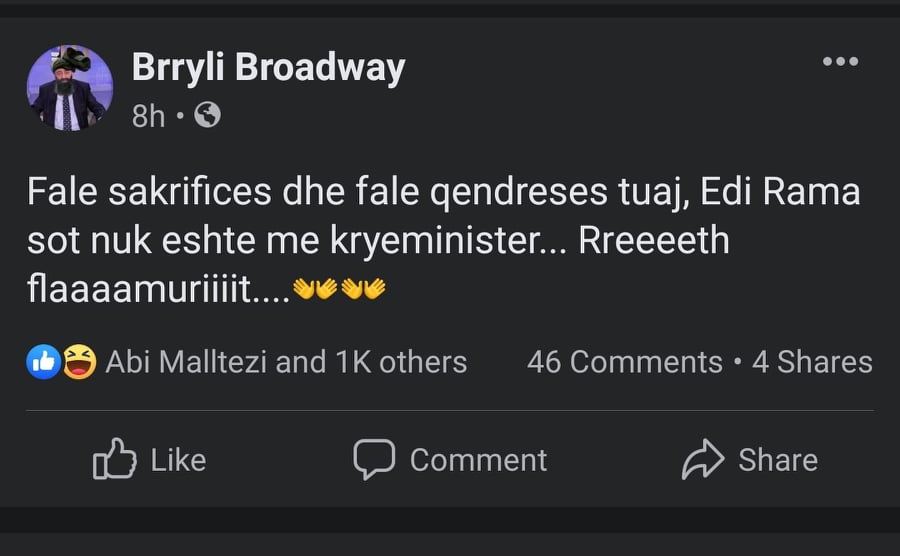
Task: Open the three-dot post options menu
Action: tap(840, 62)
